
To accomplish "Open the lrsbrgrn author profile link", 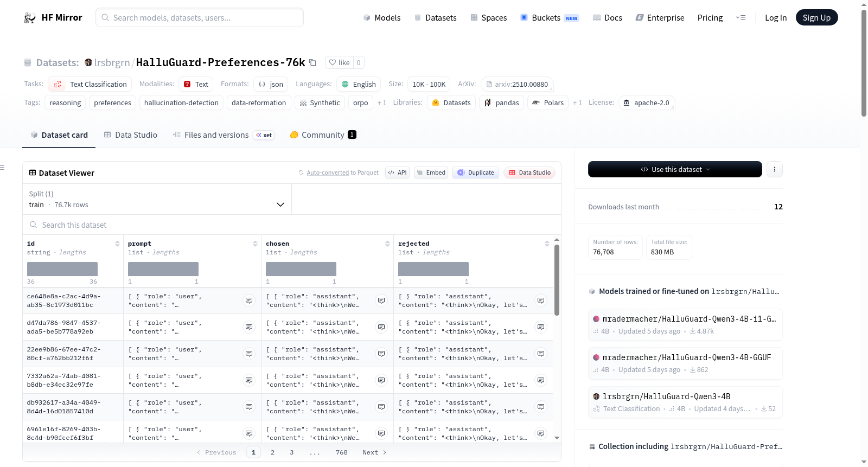I will (112, 62).
